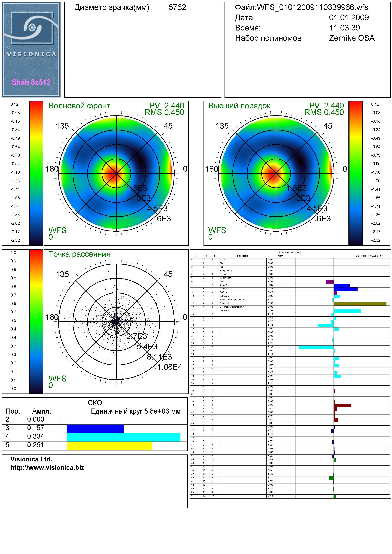
Task: Click the Spherical coefficient row in table
Action: [224, 303]
